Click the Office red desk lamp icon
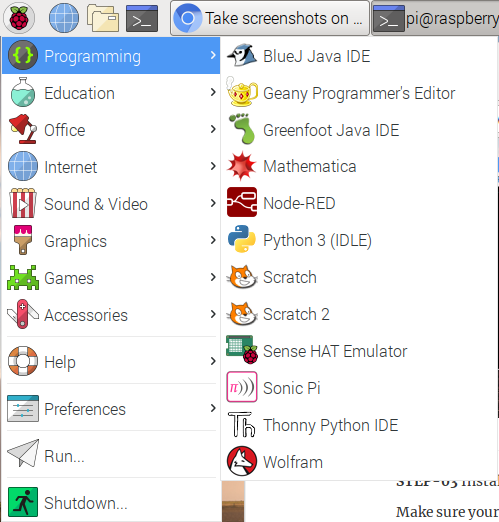This screenshot has height=522, width=499. (23, 129)
